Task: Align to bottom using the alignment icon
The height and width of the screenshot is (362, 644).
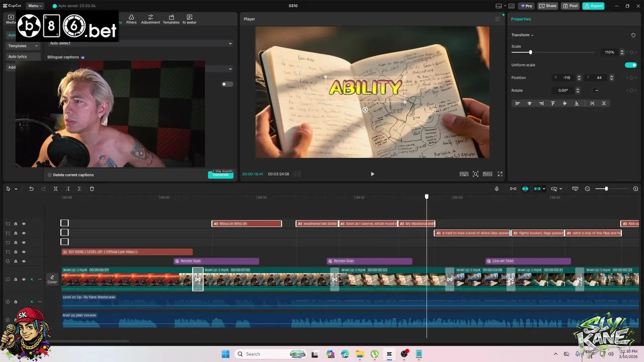Action: click(x=577, y=103)
